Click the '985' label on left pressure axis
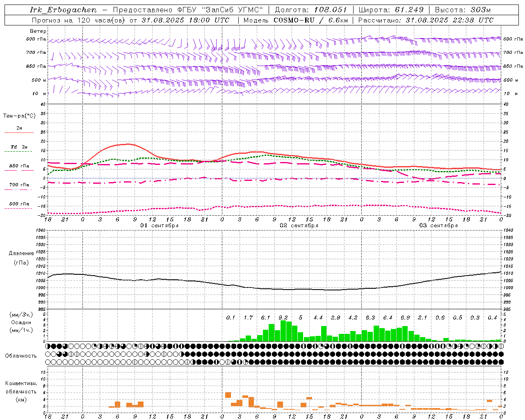 pyautogui.click(x=42, y=309)
